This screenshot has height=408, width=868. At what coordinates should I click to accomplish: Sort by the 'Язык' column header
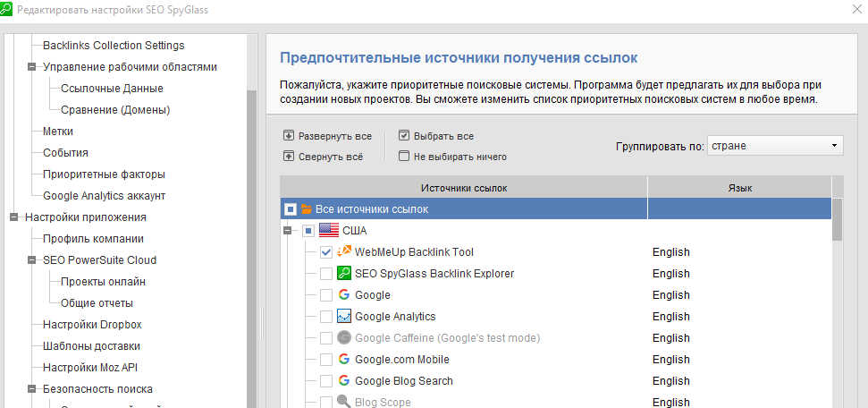(739, 187)
